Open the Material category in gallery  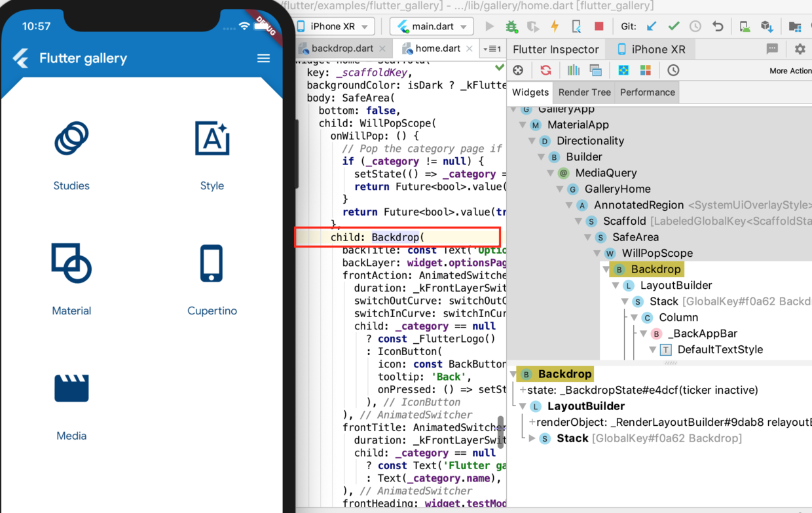pos(71,280)
